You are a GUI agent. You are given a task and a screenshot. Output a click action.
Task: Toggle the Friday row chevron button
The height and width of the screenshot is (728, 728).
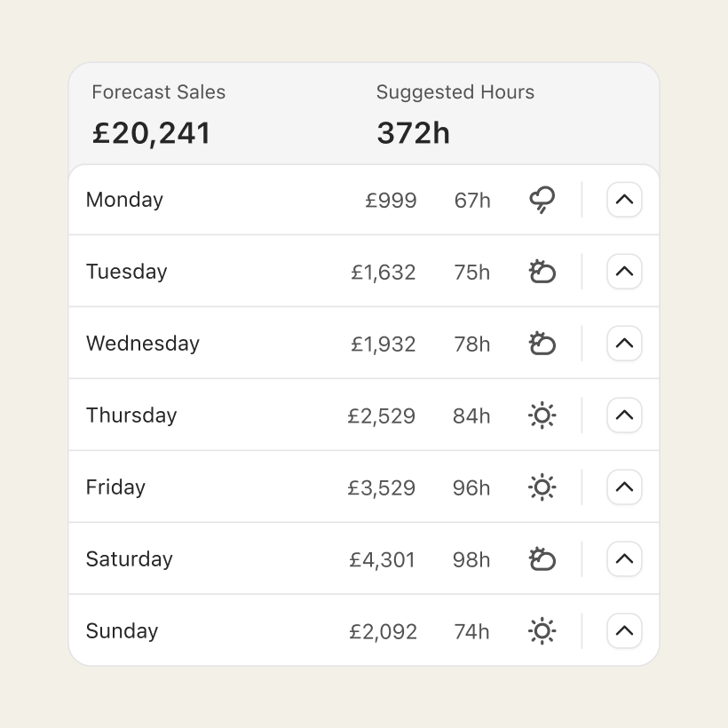[x=624, y=487]
